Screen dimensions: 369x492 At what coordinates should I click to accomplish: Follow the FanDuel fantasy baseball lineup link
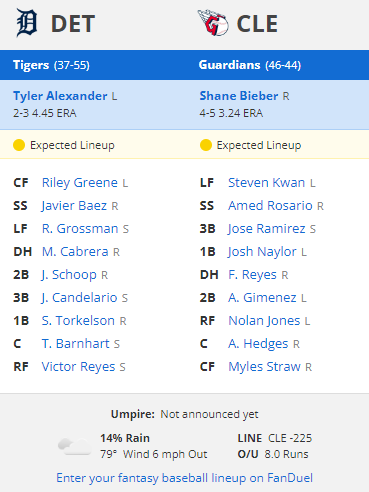click(x=184, y=478)
